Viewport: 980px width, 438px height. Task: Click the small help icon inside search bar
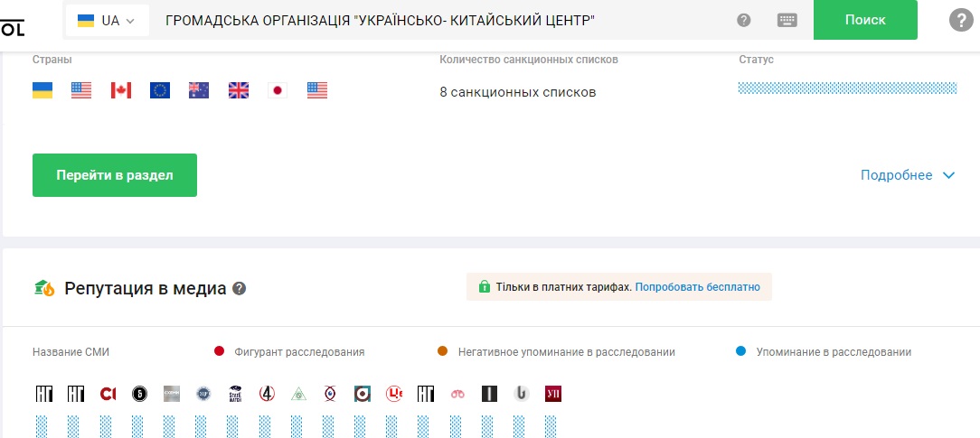744,20
